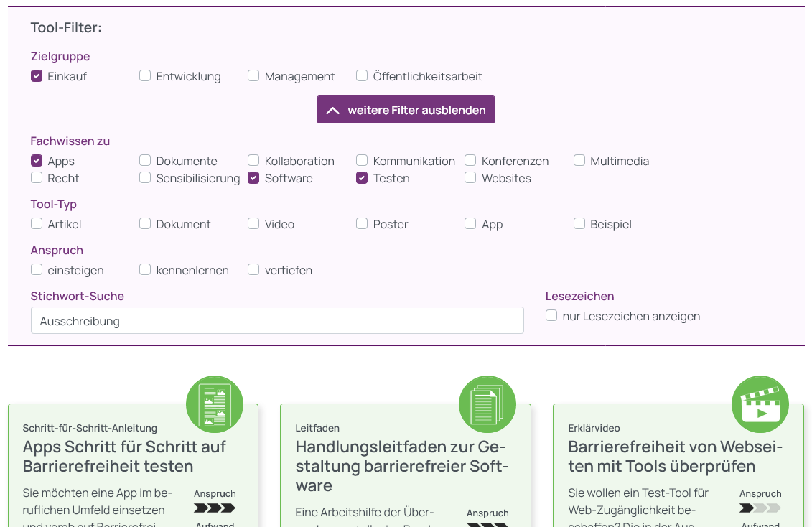Enable the Sensibilisierung filter
812x527 pixels.
(x=145, y=177)
